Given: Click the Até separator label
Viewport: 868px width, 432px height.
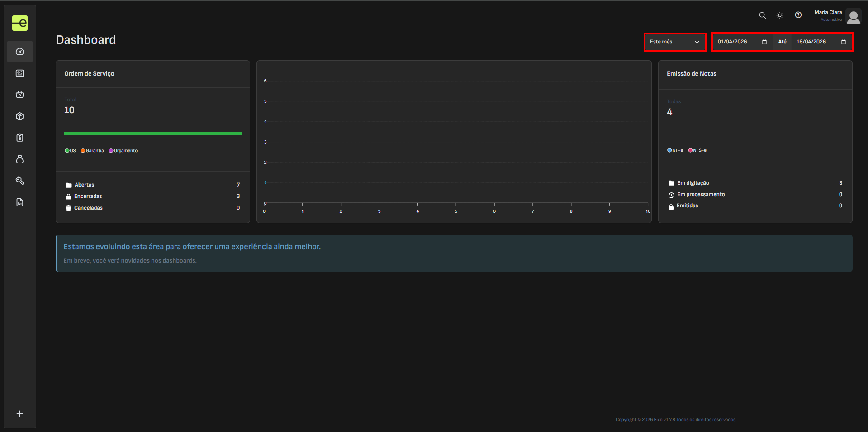Looking at the screenshot, I should (x=783, y=42).
